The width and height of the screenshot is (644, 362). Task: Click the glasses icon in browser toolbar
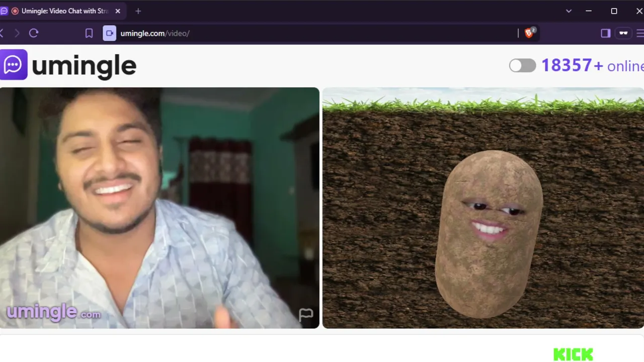623,33
